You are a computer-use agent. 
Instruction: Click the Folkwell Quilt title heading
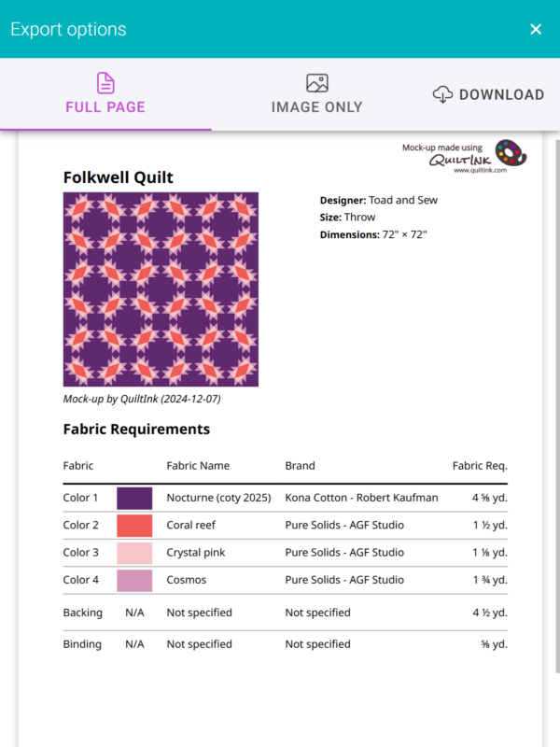click(119, 177)
